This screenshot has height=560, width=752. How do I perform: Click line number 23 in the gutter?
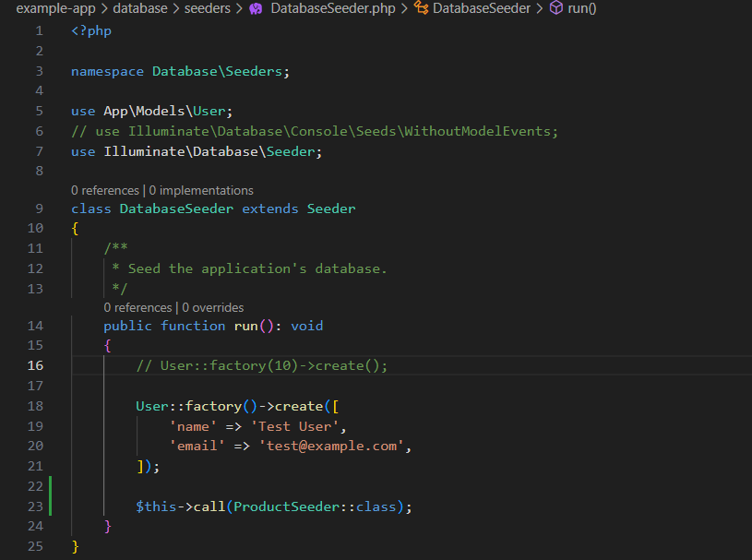(35, 506)
